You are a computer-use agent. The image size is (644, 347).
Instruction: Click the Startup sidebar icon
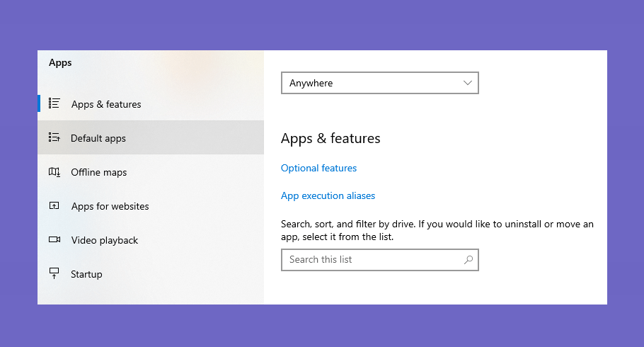pyautogui.click(x=54, y=273)
